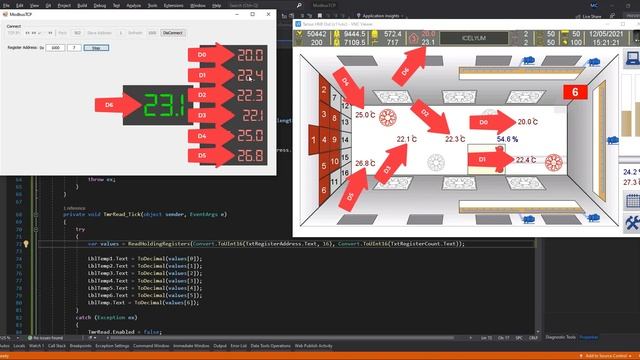The height and width of the screenshot is (360, 640).
Task: Click the Port field in ModbusTCP
Action: pos(77,33)
